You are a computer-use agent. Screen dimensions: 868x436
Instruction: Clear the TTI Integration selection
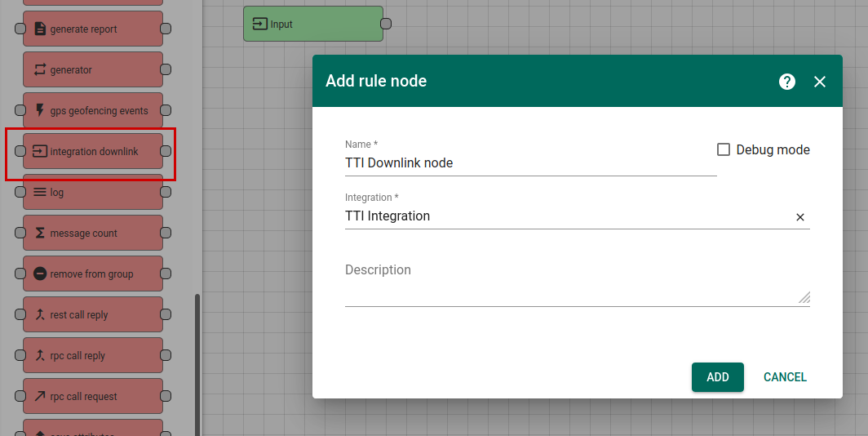click(x=800, y=217)
